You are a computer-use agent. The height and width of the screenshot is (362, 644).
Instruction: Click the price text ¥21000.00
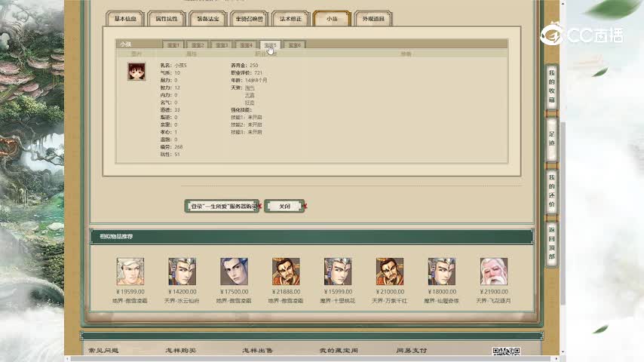[390, 292]
